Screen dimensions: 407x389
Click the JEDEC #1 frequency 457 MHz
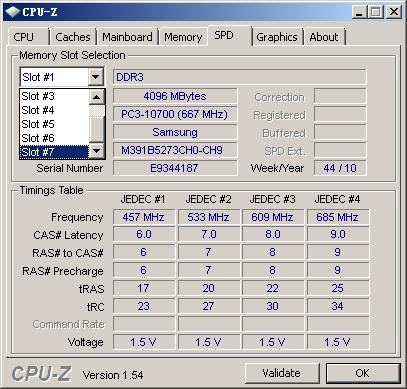[144, 217]
